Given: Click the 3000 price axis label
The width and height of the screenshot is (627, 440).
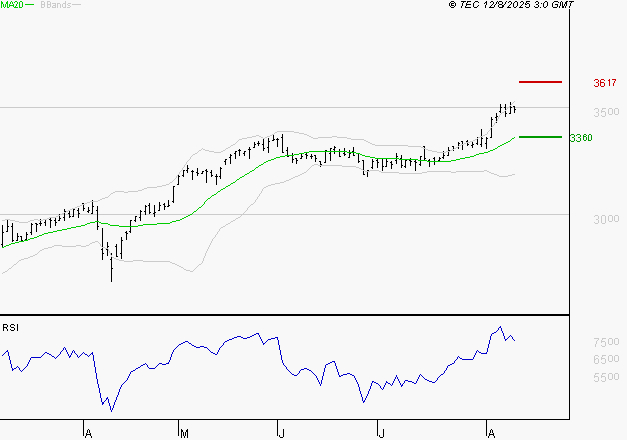Looking at the screenshot, I should coord(606,219).
